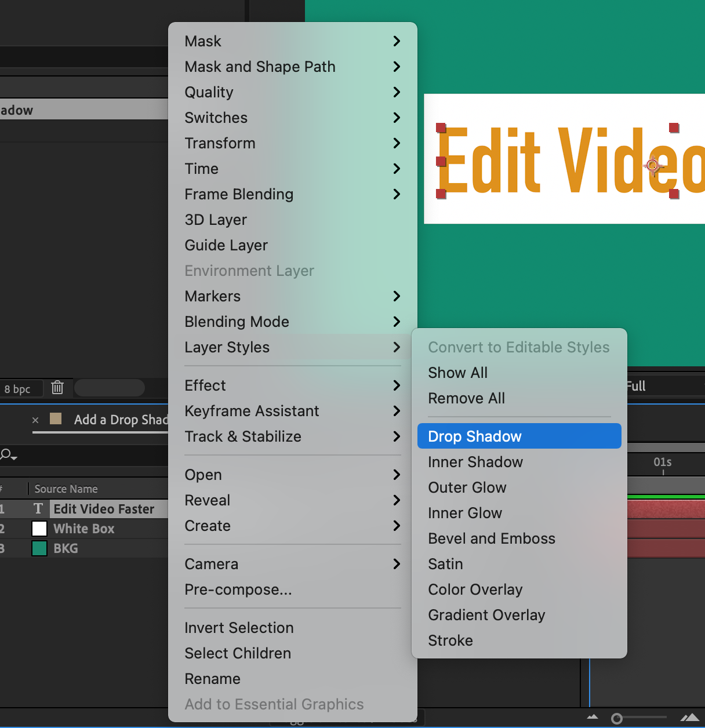Click the Add a Drop Shadow tab
705x728 pixels.
click(x=121, y=420)
